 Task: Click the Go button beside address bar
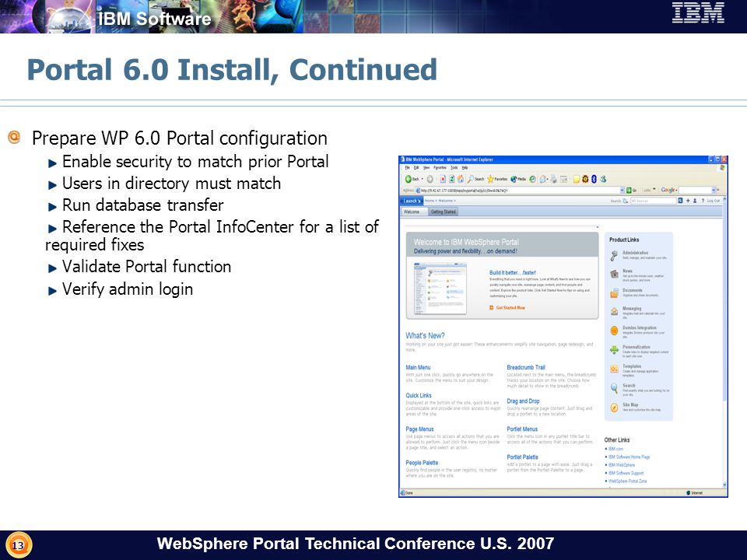click(631, 190)
